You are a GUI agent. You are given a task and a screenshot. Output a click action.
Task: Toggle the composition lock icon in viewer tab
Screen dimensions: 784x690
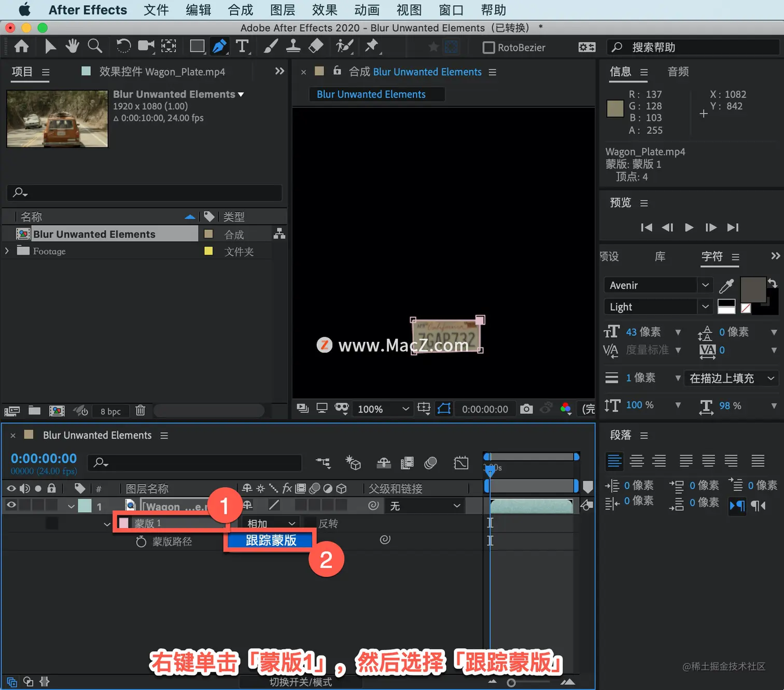(337, 71)
